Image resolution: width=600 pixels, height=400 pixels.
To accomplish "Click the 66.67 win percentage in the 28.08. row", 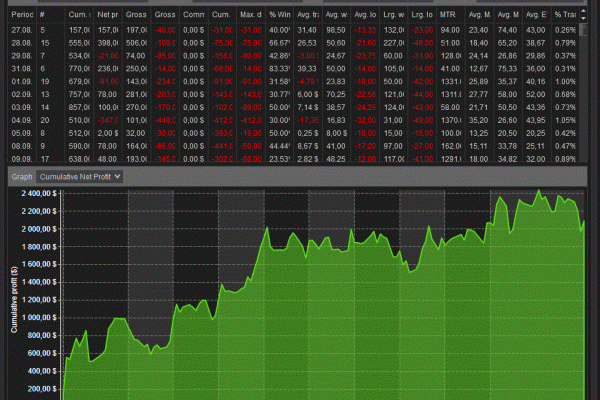I will [279, 43].
